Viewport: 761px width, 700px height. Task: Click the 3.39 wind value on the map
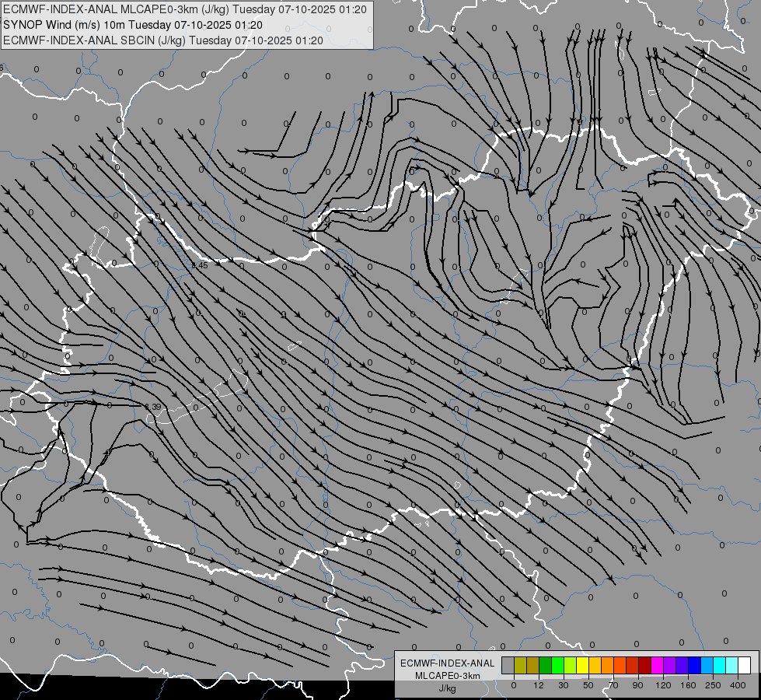tap(153, 407)
